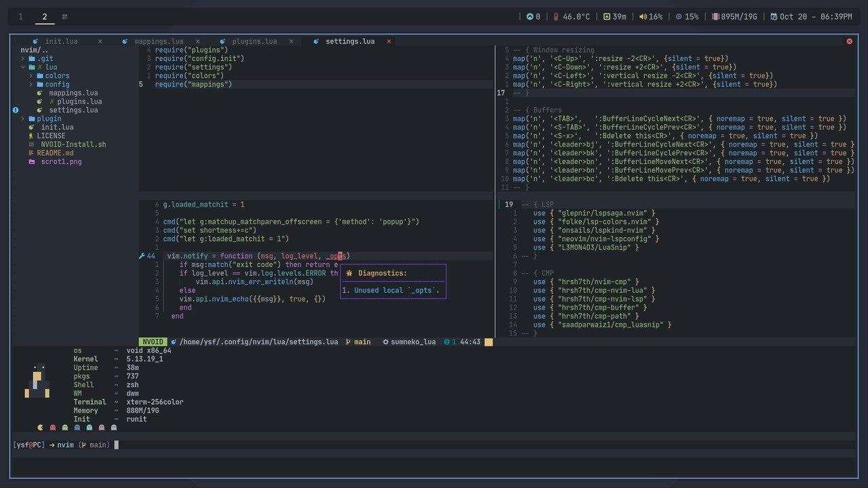Click the Unused local _opts message

[x=397, y=291]
